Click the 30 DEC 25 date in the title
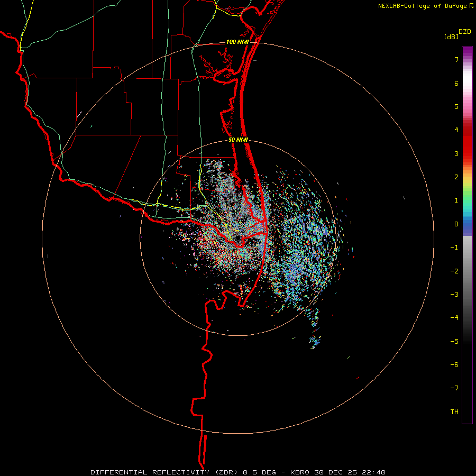This screenshot has width=476, height=476. tap(337, 472)
